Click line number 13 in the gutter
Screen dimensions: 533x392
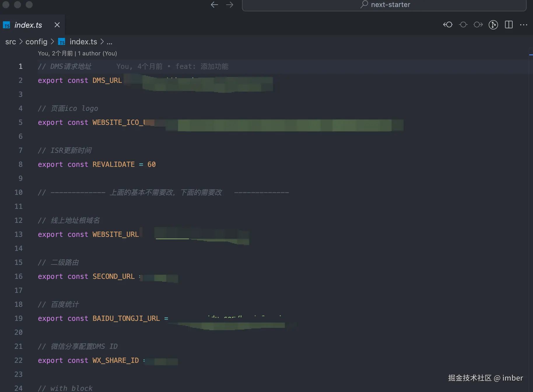pos(18,235)
